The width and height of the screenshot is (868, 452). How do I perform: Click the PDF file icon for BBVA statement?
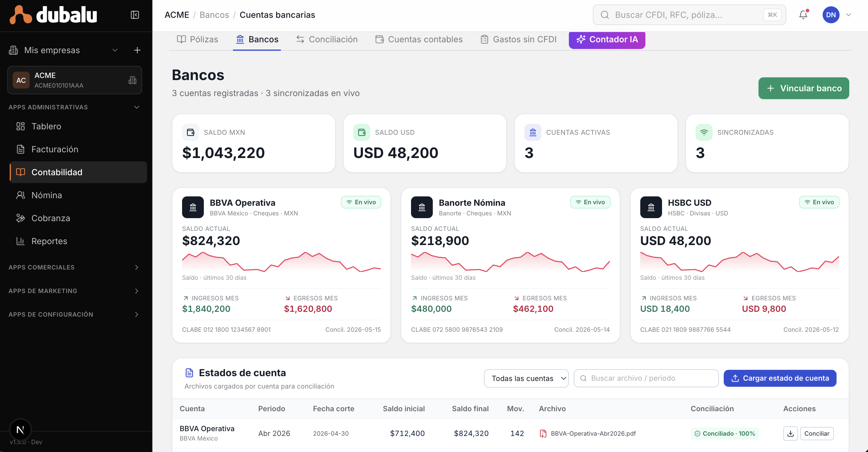543,434
